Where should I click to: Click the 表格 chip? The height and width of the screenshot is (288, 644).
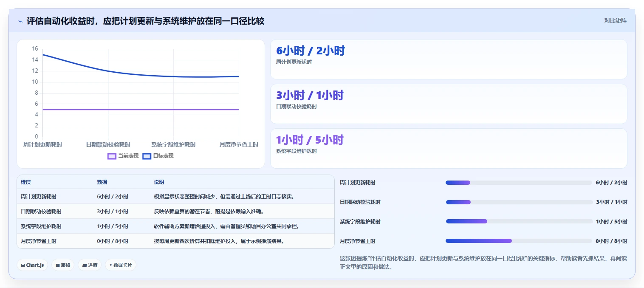pos(63,265)
